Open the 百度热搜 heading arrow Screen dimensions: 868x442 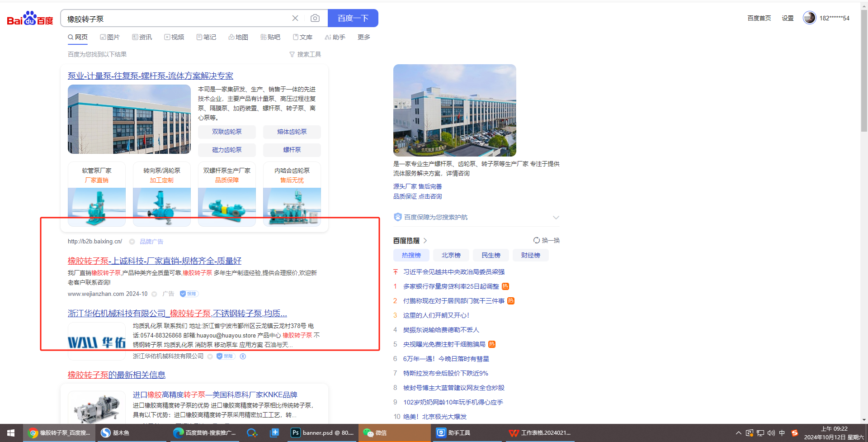[x=425, y=241]
